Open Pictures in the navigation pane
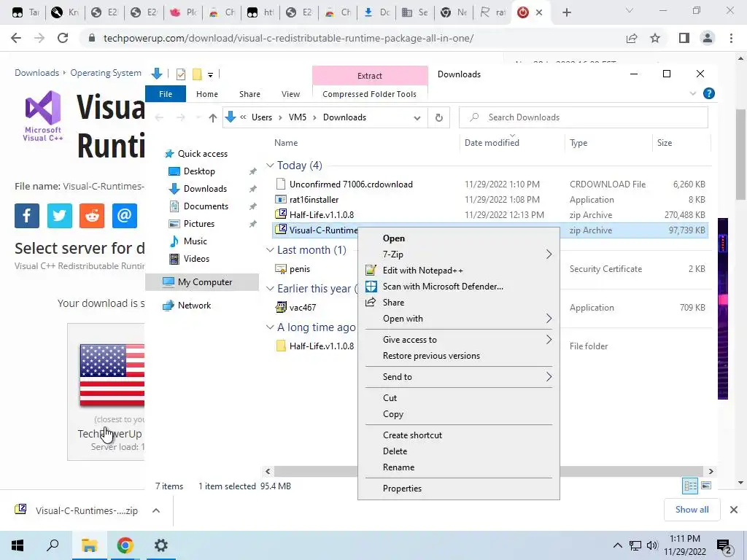The width and height of the screenshot is (747, 560). (x=198, y=224)
